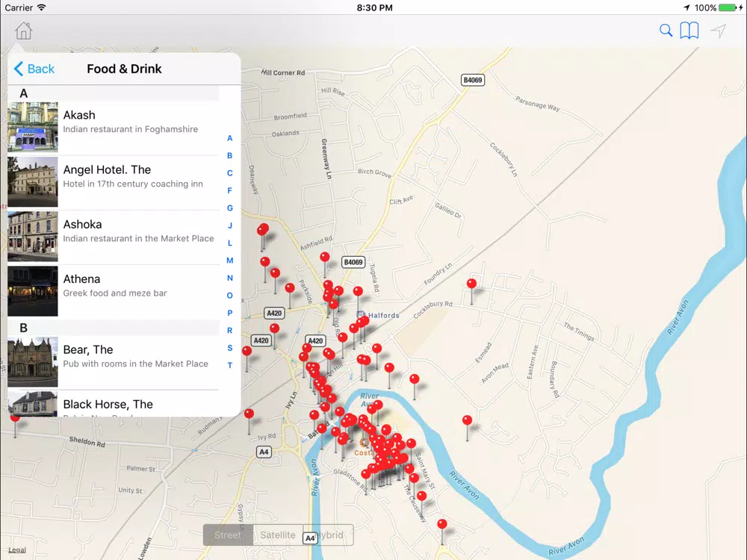Select red pin west of Eastern Ave
747x560 pixels.
[468, 420]
